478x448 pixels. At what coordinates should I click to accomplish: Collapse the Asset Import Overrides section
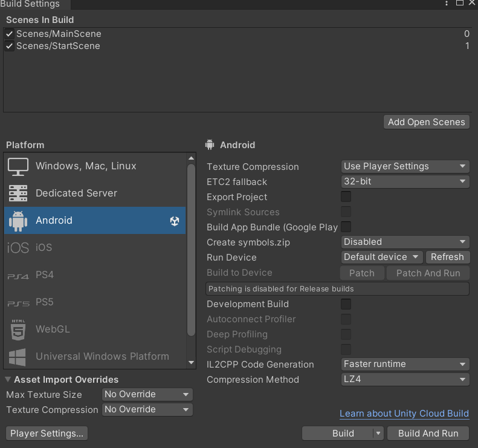click(x=8, y=380)
